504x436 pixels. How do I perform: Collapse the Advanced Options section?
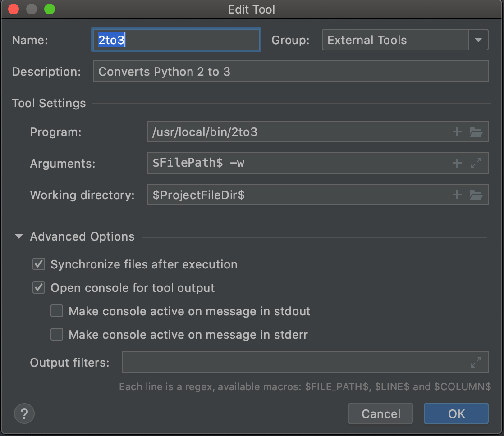tap(19, 236)
